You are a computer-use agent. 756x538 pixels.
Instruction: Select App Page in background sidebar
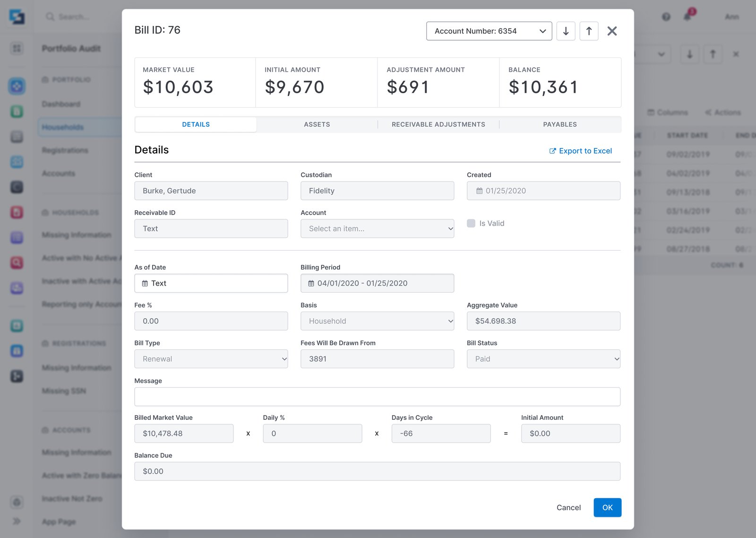coord(59,522)
